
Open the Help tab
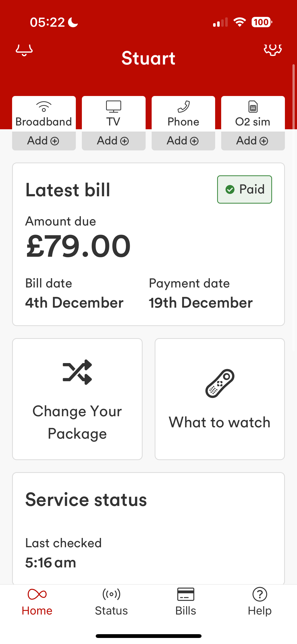pyautogui.click(x=260, y=602)
